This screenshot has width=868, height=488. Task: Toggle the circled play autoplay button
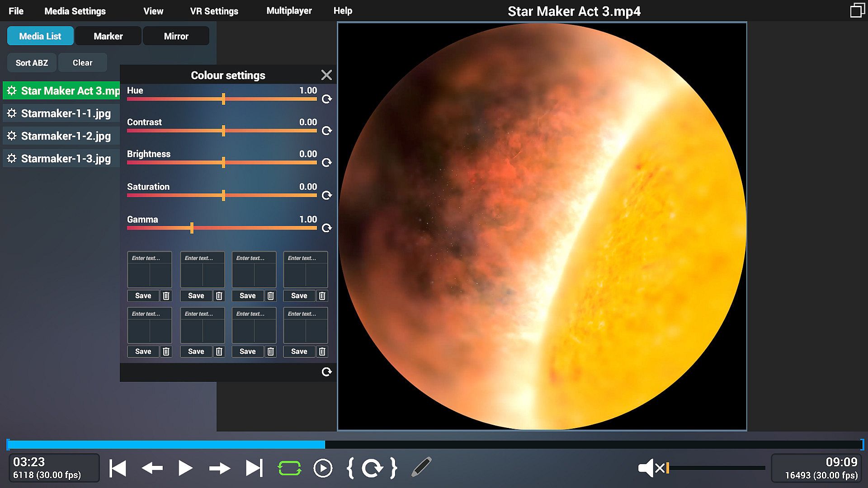(x=323, y=468)
